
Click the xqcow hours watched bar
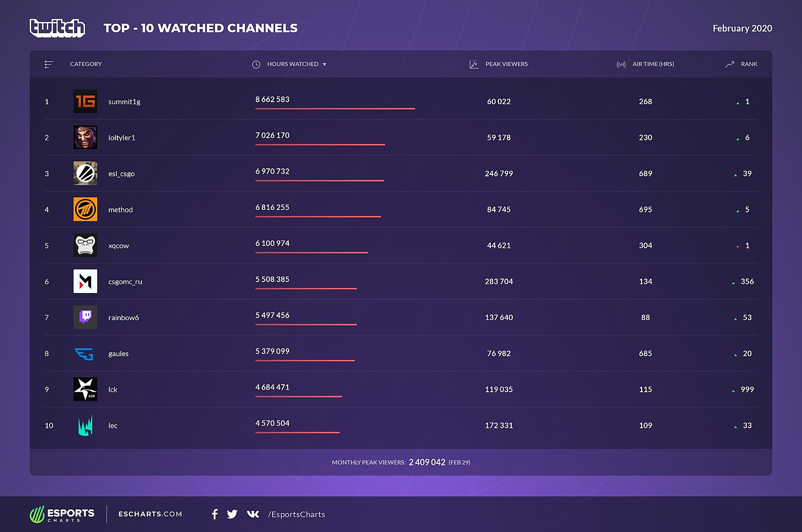(311, 252)
